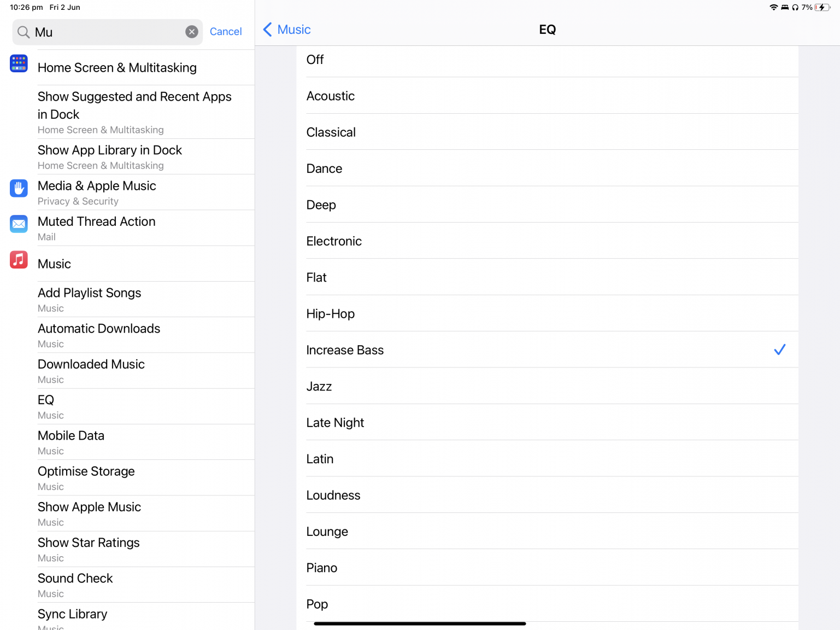Open Show Suggested and Recent Apps in Dock
840x630 pixels.
pyautogui.click(x=127, y=112)
